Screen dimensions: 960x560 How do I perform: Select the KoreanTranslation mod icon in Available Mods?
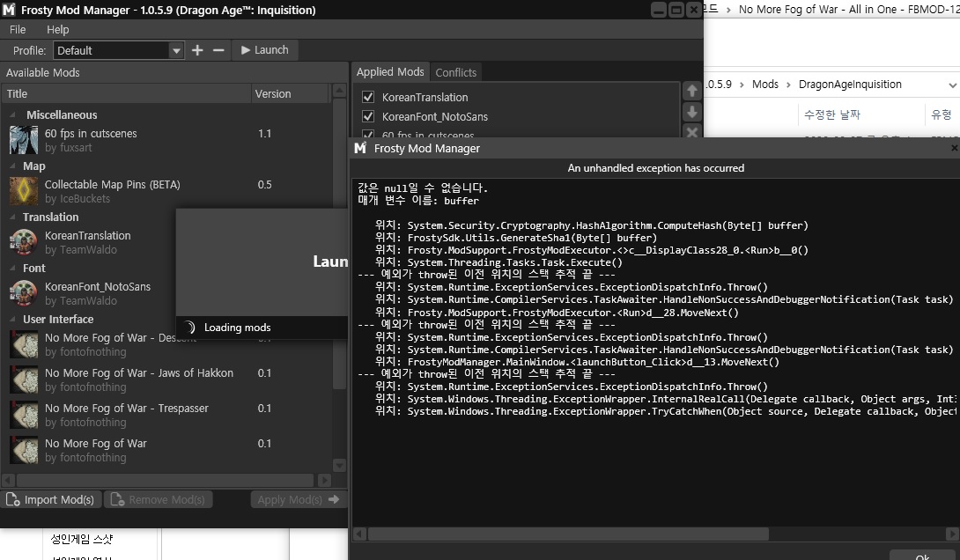(x=24, y=242)
